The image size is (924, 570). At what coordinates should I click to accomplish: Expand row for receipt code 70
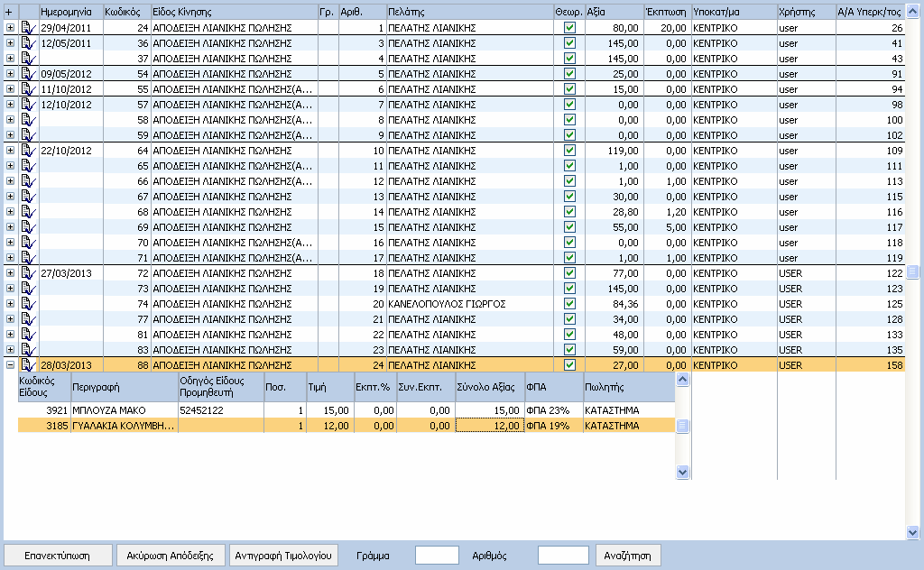tap(10, 242)
